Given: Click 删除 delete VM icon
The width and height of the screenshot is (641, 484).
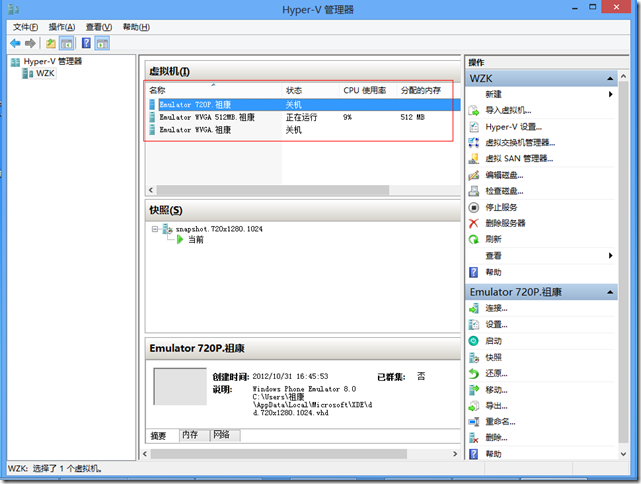Looking at the screenshot, I should coord(473,438).
